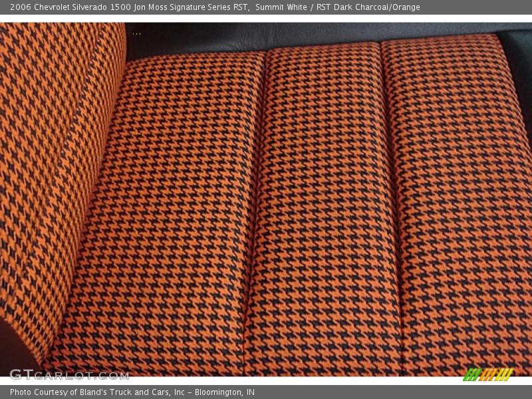Click the GTCARLOT.COM watermark
532x399 pixels.
[68, 374]
